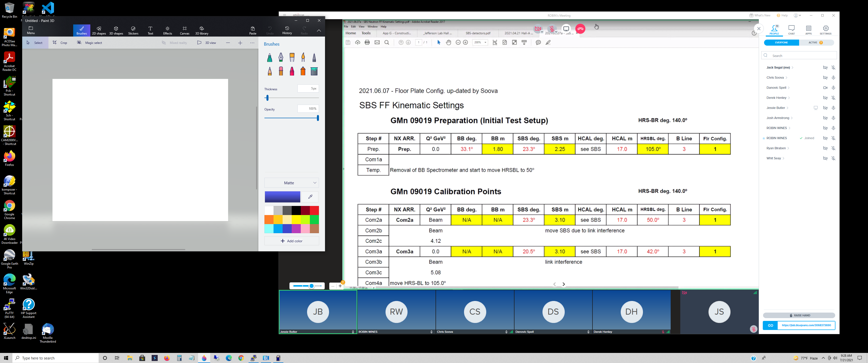The image size is (868, 363).
Task: Select the Pixel pen brush
Action: click(x=314, y=57)
